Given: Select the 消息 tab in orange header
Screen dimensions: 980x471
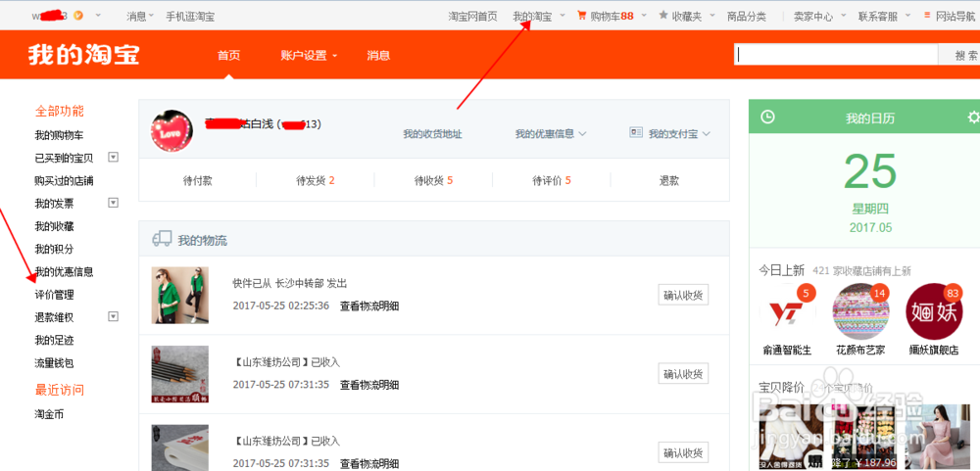Looking at the screenshot, I should pos(378,56).
